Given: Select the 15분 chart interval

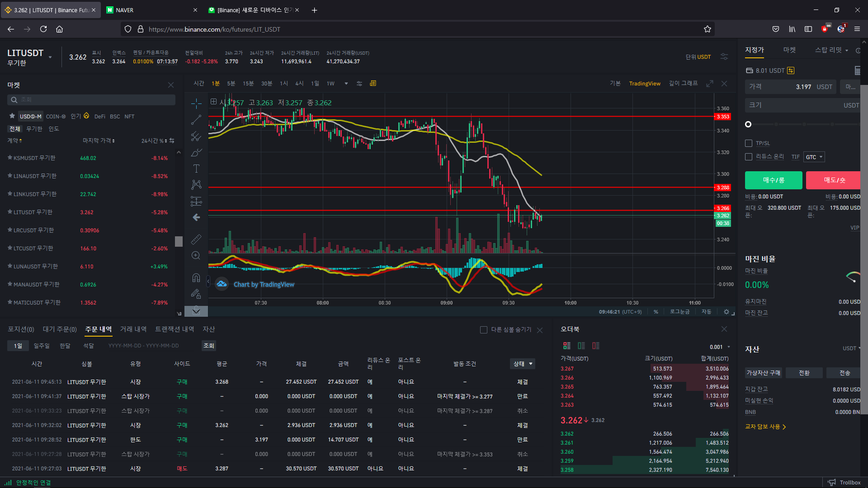Looking at the screenshot, I should (x=248, y=84).
